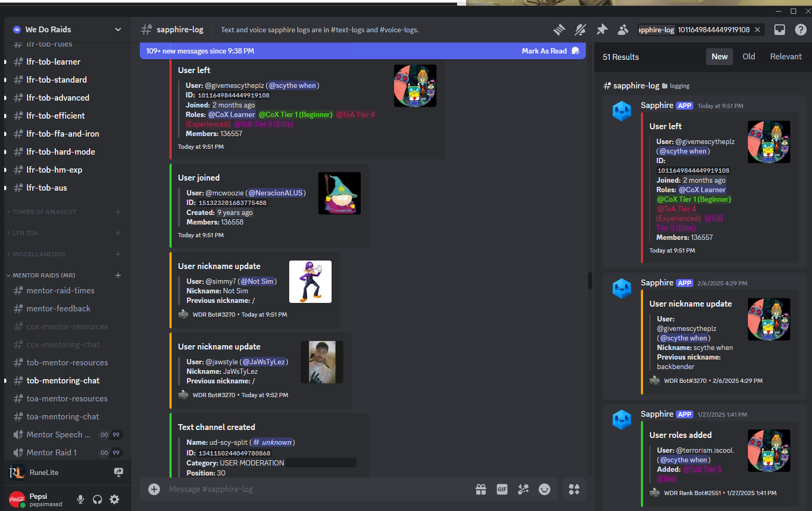Open the Inbox icon
The image size is (812, 511).
click(x=780, y=30)
